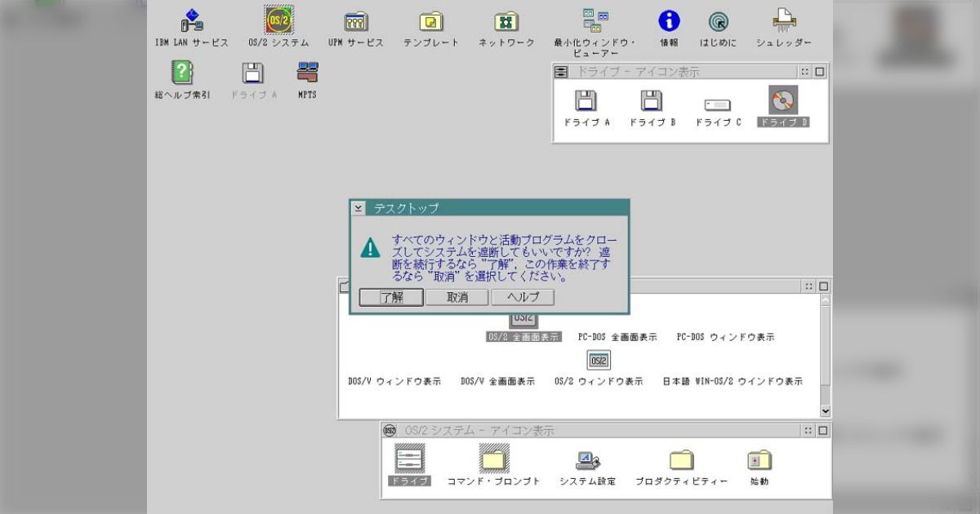Select the ネットワーク icon

pyautogui.click(x=506, y=21)
